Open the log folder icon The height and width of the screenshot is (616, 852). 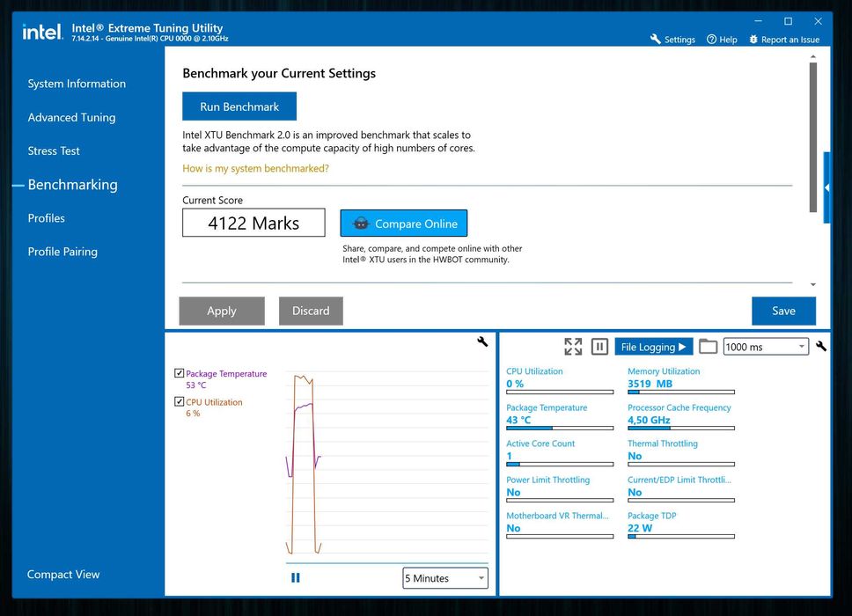(708, 346)
